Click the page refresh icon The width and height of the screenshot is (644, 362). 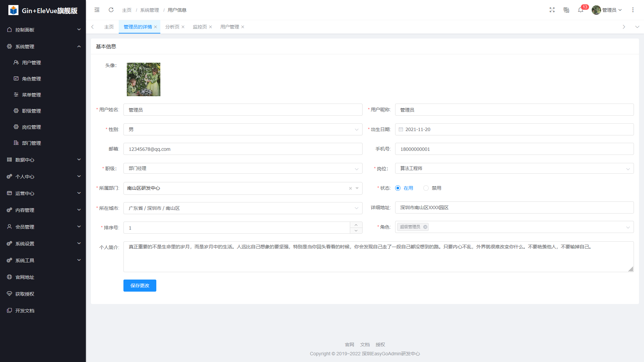[x=111, y=10]
